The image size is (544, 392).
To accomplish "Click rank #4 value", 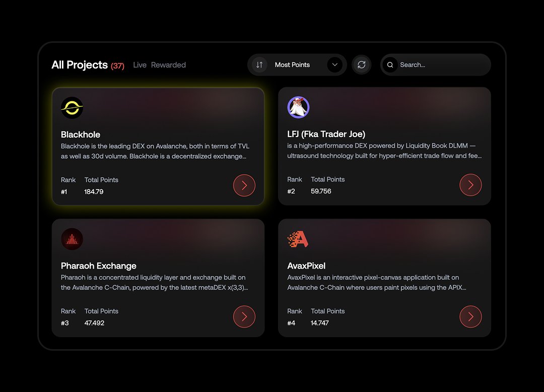I will coord(291,323).
